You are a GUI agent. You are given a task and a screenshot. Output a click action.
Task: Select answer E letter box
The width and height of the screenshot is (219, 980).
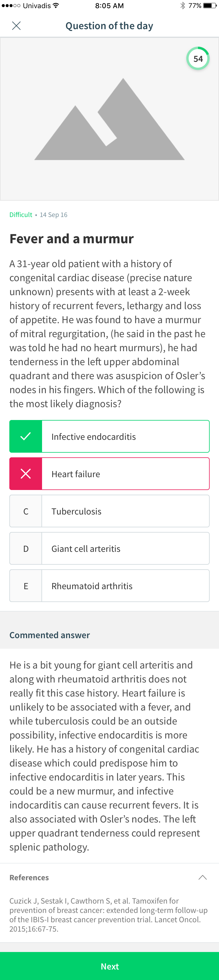tap(25, 585)
